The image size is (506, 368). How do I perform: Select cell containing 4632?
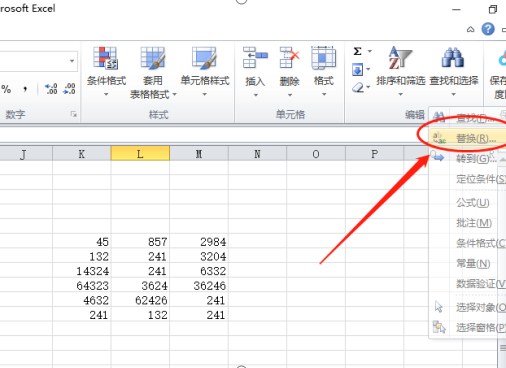coord(82,300)
